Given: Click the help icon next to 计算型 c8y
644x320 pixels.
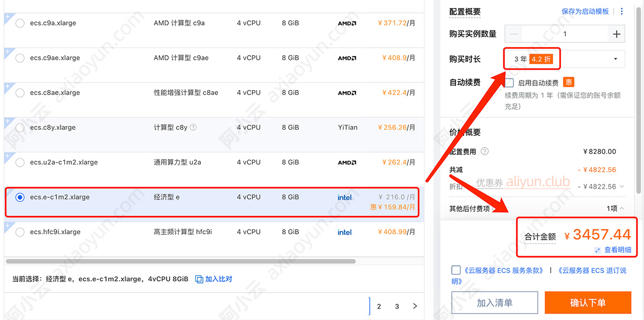Looking at the screenshot, I should (x=193, y=128).
